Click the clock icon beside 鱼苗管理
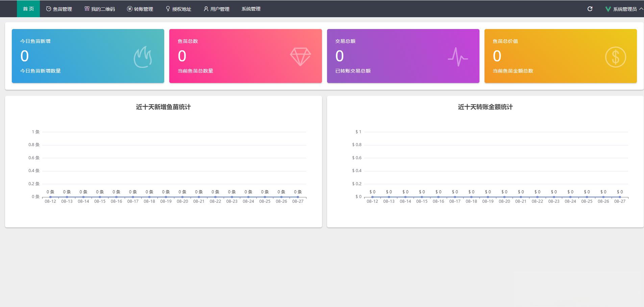The width and height of the screenshot is (644, 307). click(x=49, y=9)
